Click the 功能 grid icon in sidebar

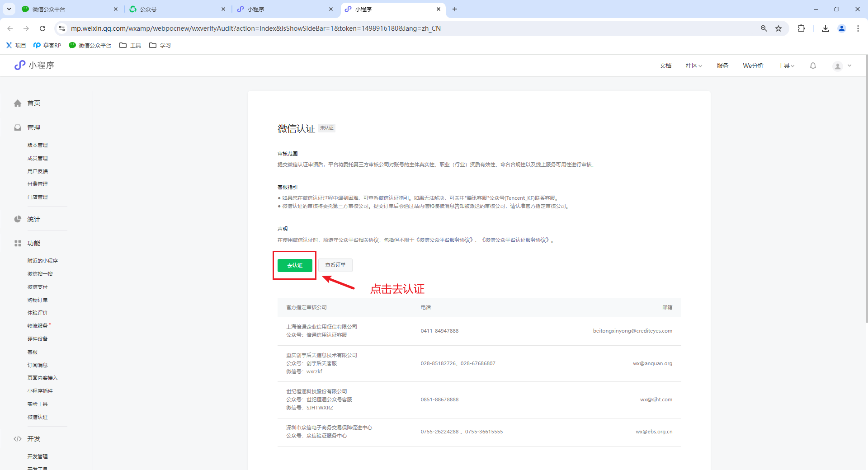point(18,243)
